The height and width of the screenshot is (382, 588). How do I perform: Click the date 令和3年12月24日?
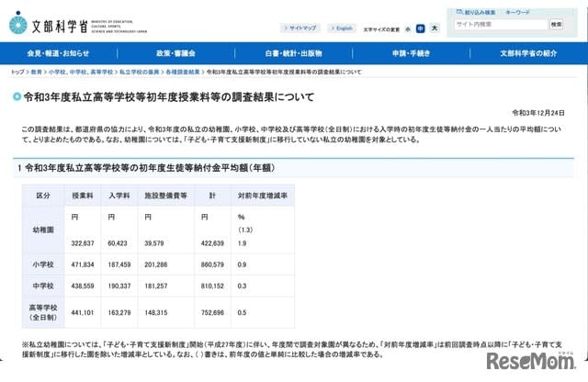click(538, 113)
